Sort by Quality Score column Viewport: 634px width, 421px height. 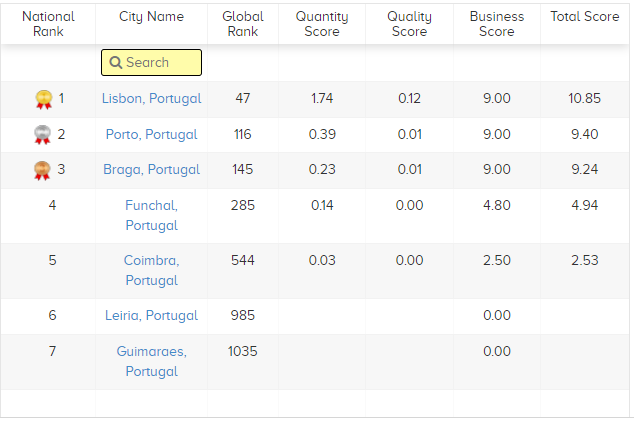pyautogui.click(x=409, y=24)
